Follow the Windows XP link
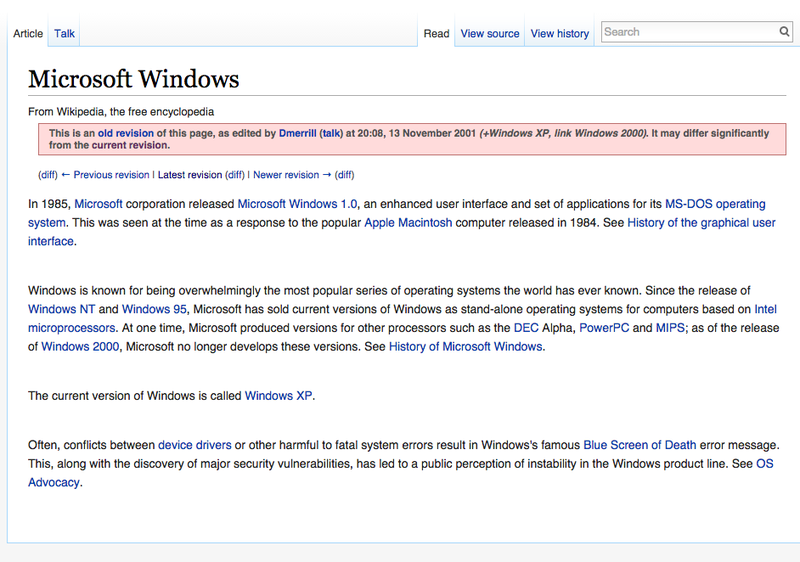 [278, 396]
